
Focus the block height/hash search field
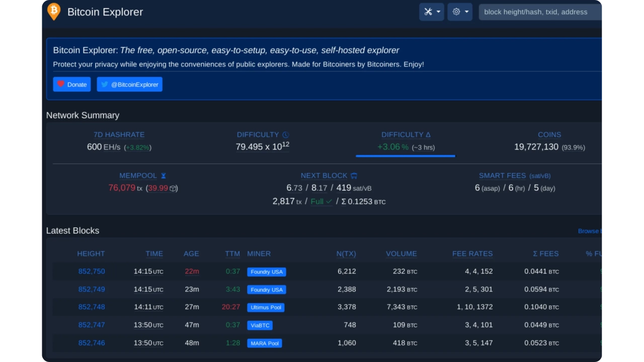pyautogui.click(x=541, y=12)
